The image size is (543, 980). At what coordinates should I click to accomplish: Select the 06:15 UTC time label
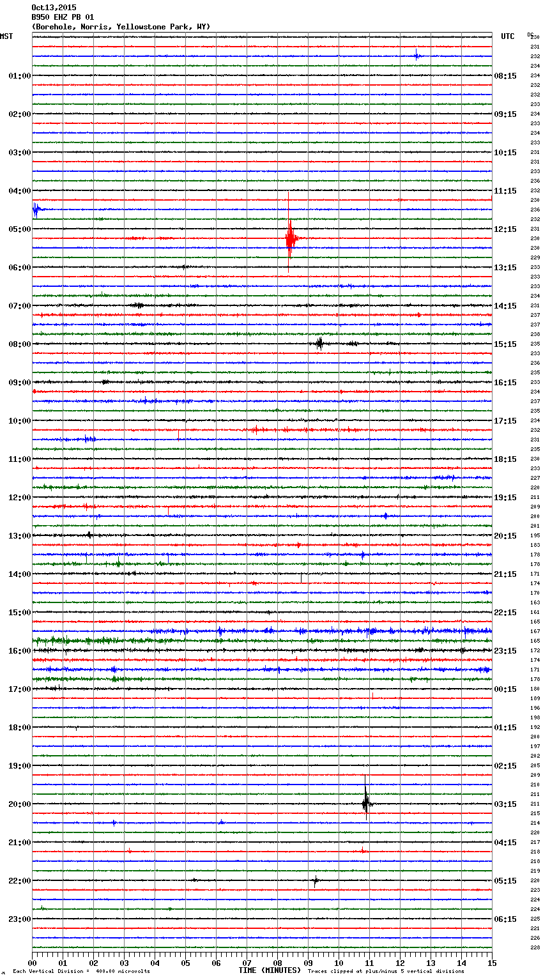click(505, 919)
